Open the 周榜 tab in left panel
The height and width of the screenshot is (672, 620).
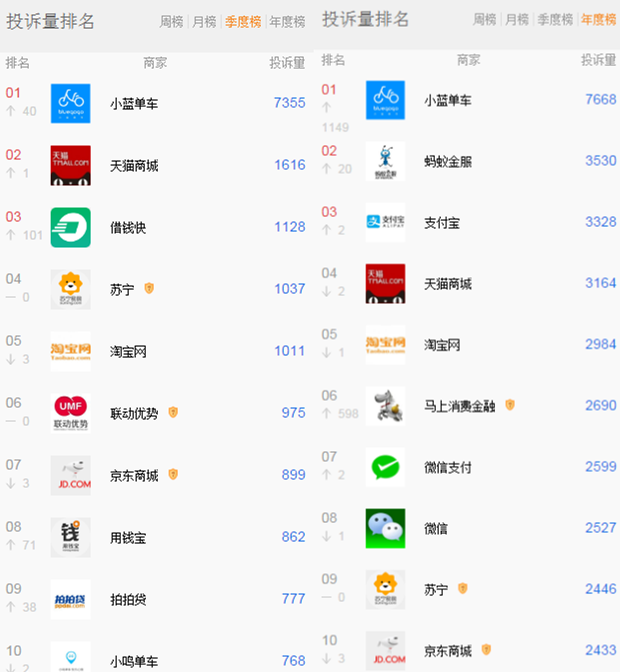(x=171, y=21)
